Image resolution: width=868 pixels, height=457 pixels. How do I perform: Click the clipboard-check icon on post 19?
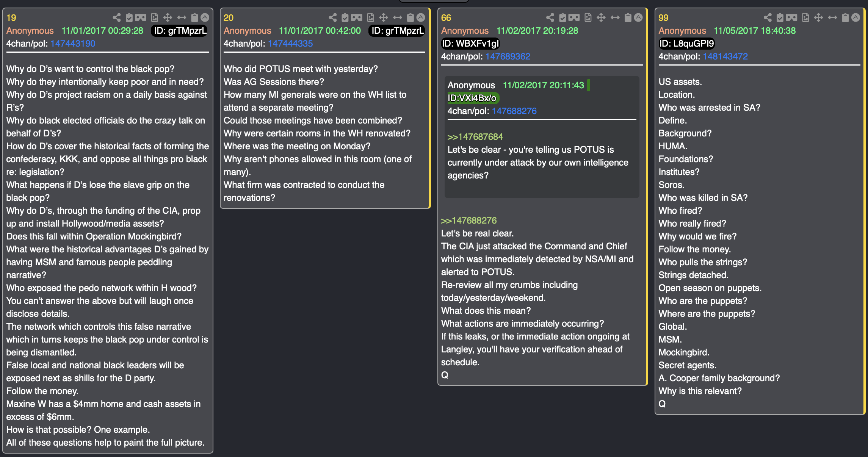[129, 17]
